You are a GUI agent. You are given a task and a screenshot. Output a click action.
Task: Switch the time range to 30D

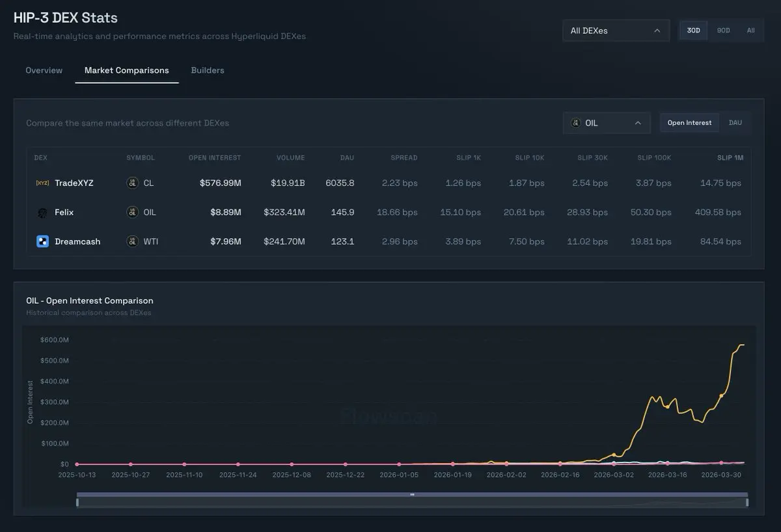point(693,31)
